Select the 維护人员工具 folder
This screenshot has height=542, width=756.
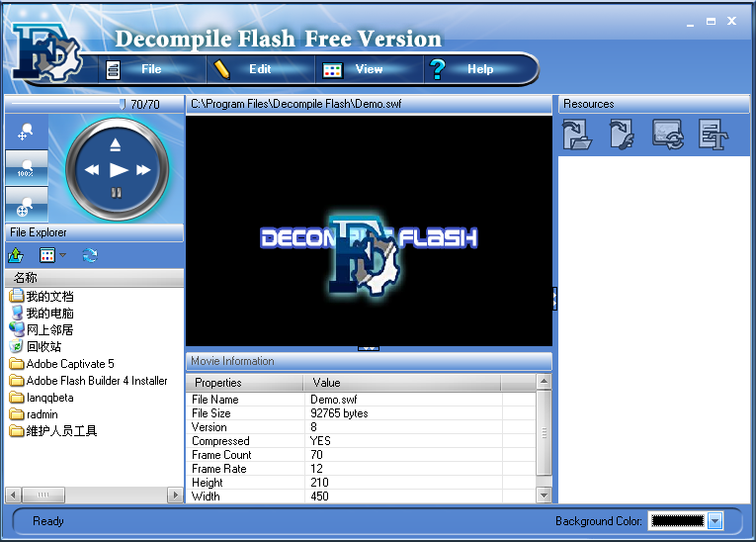click(x=53, y=431)
